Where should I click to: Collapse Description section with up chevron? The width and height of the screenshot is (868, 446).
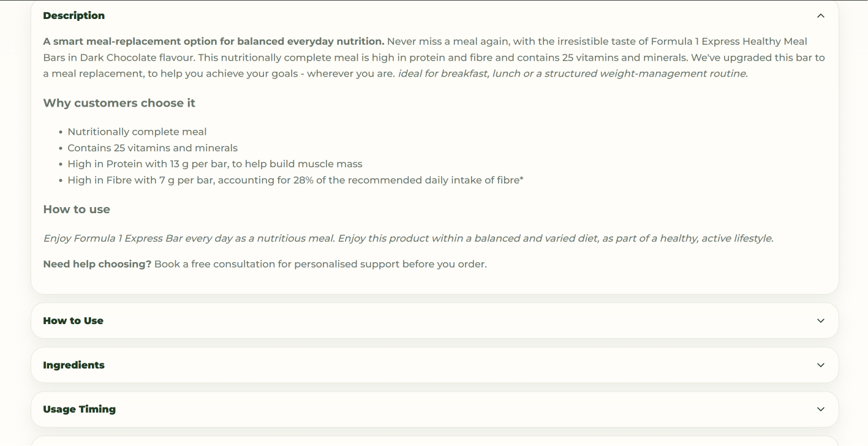pyautogui.click(x=821, y=16)
